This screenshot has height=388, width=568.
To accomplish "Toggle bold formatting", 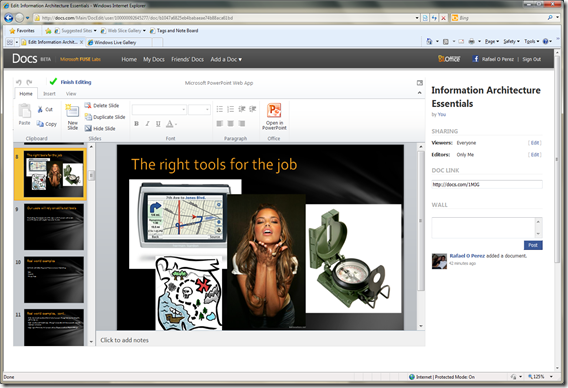I will coord(137,124).
